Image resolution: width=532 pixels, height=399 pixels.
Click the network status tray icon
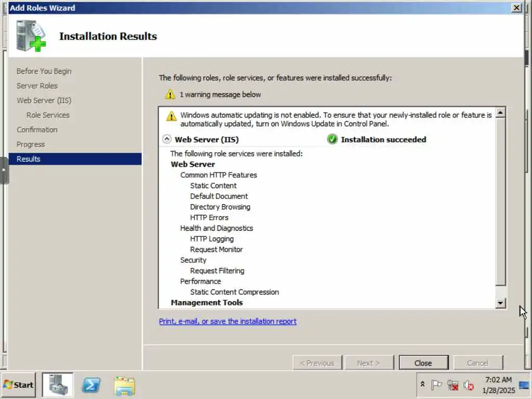pyautogui.click(x=453, y=385)
